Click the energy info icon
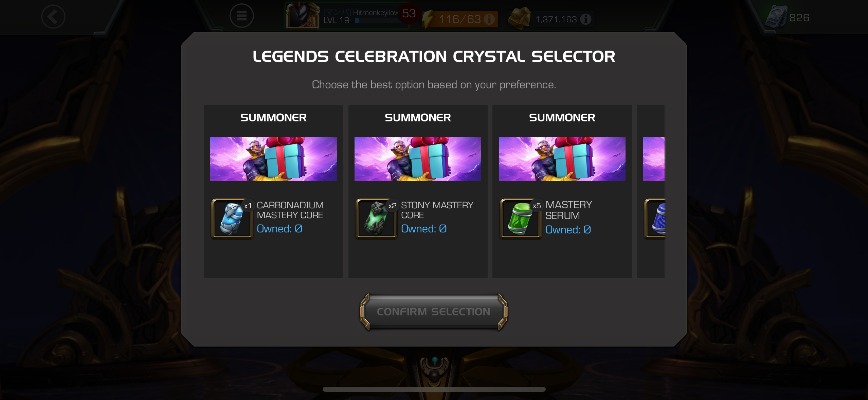 [489, 19]
